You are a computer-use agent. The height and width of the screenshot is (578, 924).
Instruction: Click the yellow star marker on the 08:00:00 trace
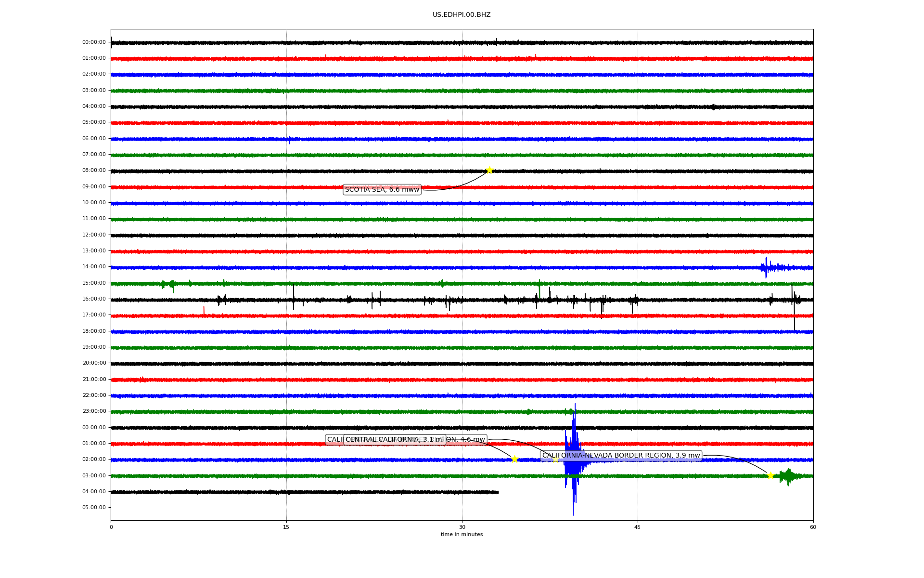[x=489, y=170]
